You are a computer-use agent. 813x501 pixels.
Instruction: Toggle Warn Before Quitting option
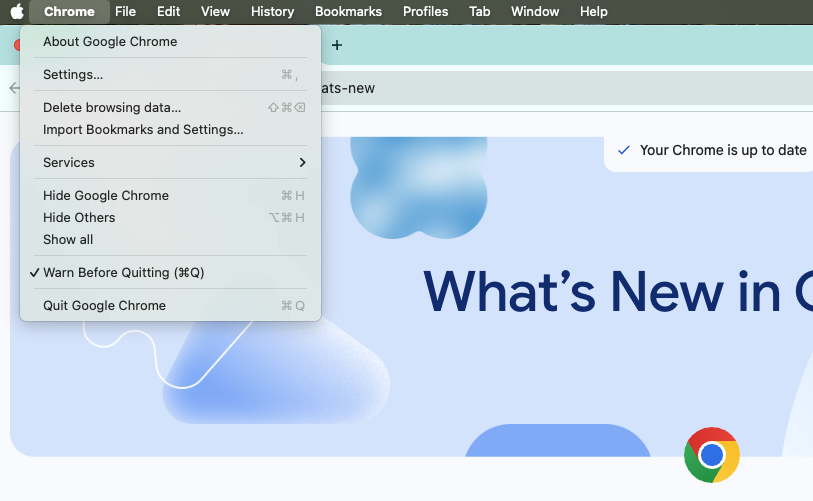(x=170, y=272)
